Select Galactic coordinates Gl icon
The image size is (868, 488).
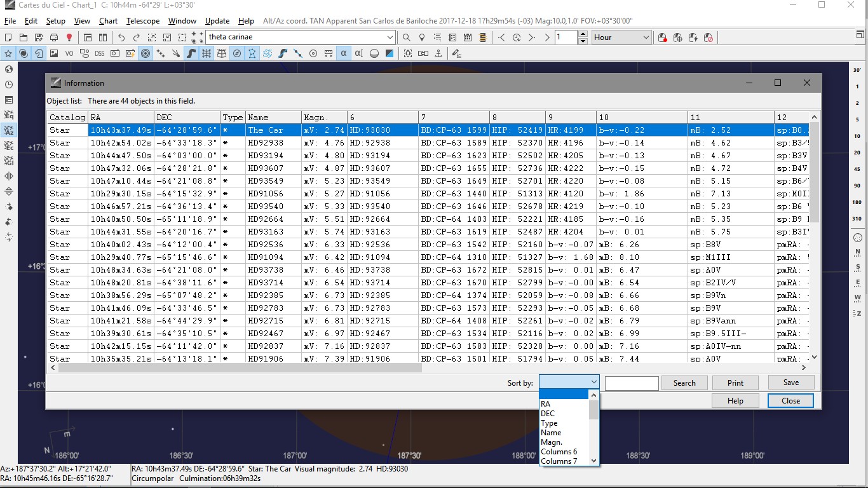coord(9,161)
